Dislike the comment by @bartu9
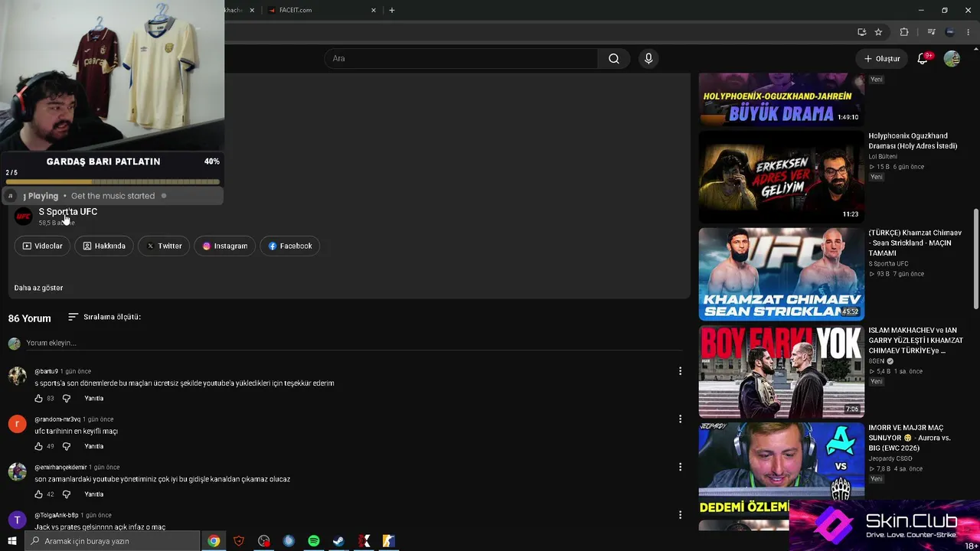 click(67, 399)
